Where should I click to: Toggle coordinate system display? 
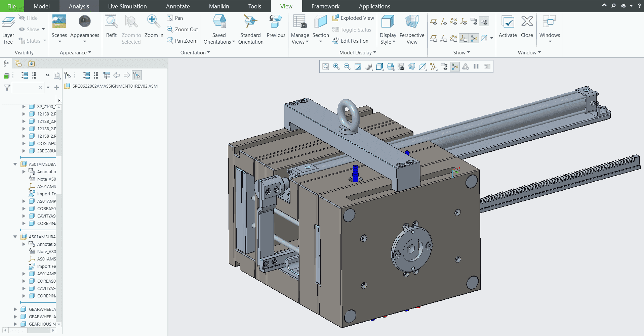(x=464, y=21)
